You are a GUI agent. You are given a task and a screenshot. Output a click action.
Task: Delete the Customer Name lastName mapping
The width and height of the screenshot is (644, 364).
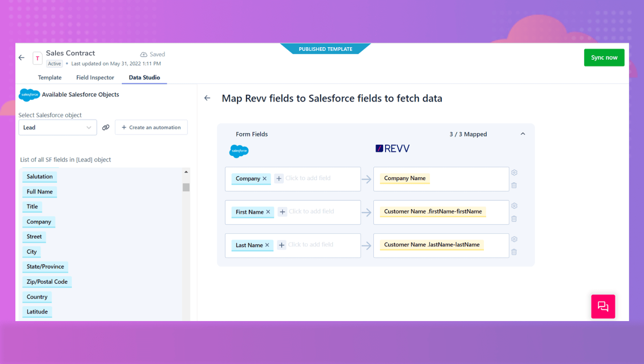[514, 252]
